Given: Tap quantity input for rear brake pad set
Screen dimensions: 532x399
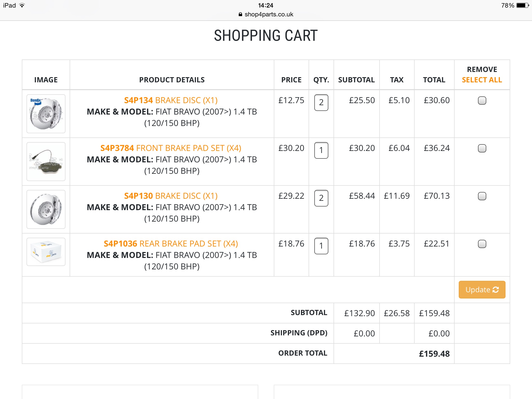Looking at the screenshot, I should click(321, 246).
